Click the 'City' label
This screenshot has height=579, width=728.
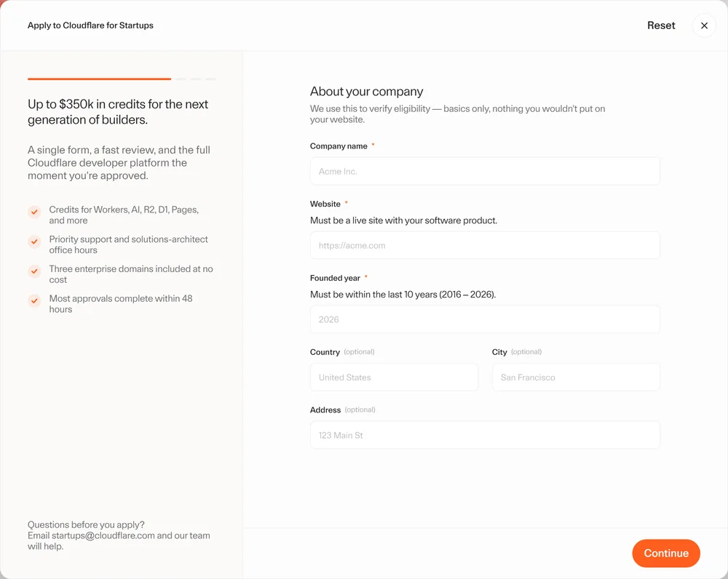499,352
